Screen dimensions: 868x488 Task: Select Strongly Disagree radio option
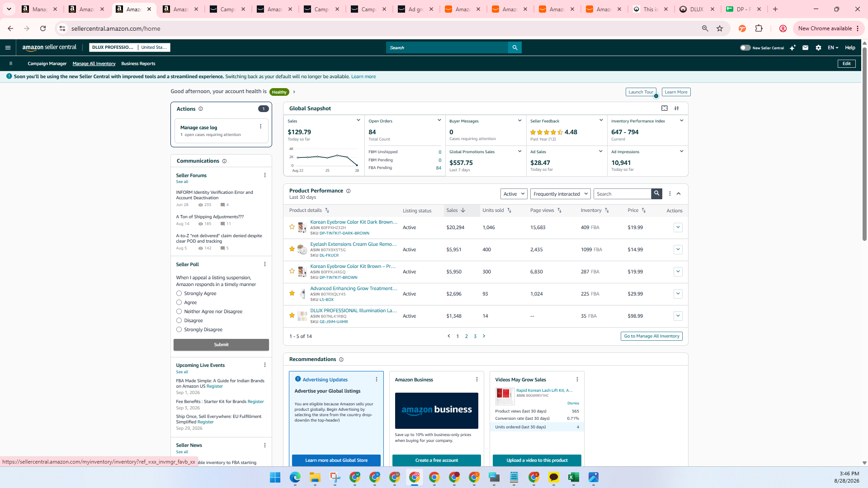pos(179,330)
